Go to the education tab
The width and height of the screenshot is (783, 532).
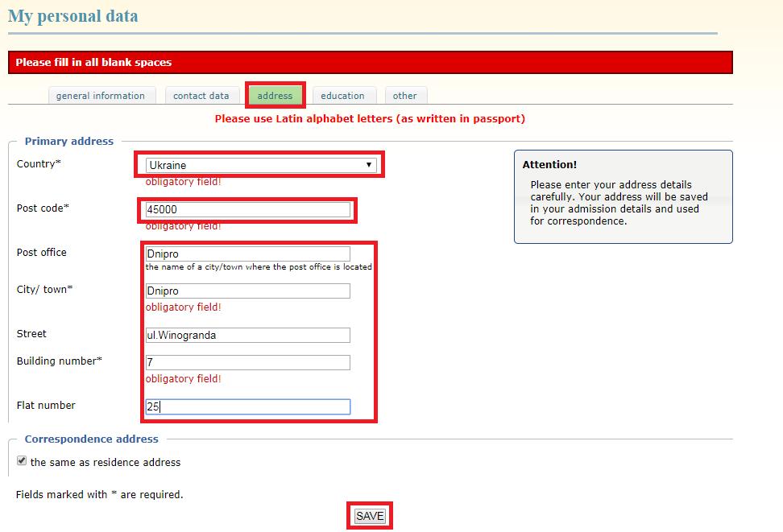pos(343,95)
